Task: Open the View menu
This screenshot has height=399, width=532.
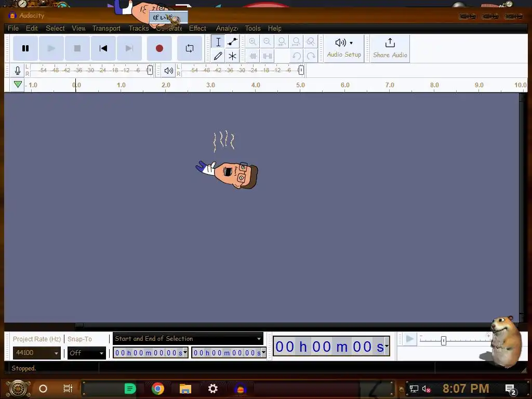Action: point(79,28)
